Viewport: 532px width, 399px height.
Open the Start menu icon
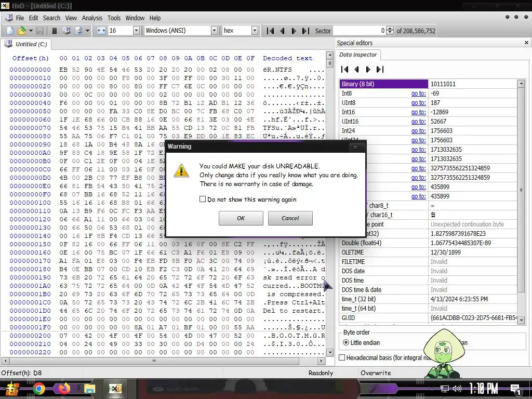click(12, 389)
